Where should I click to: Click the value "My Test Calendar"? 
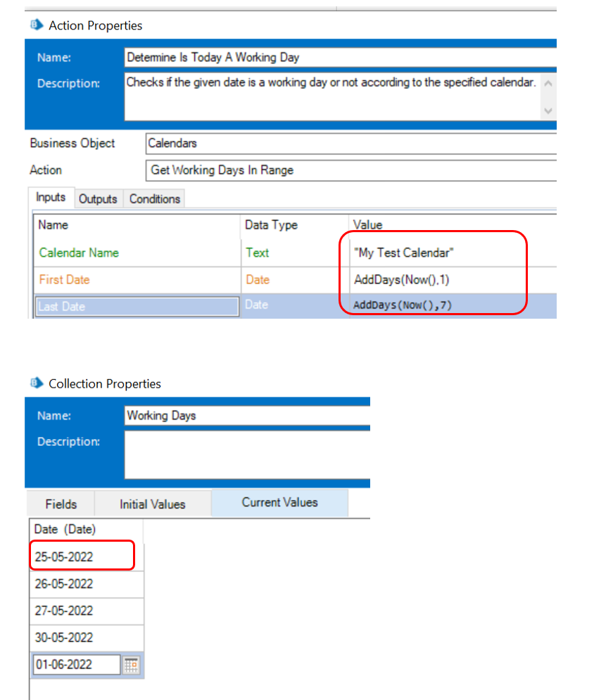point(404,253)
